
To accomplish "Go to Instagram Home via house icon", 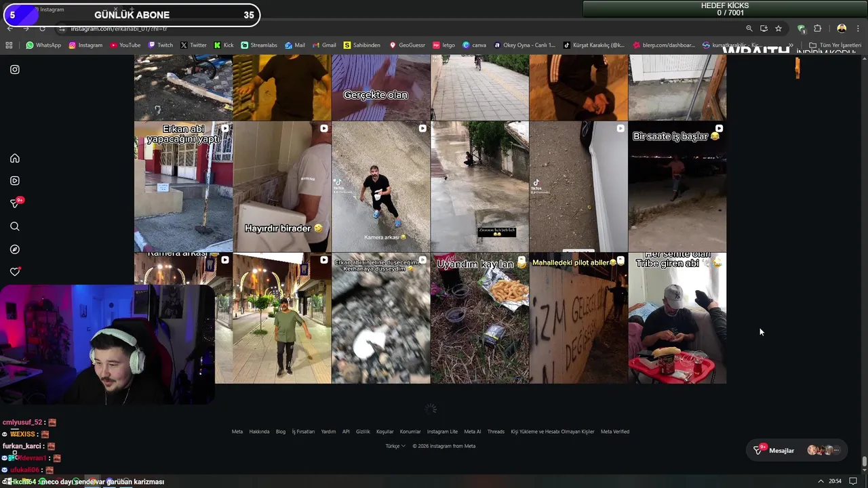I will point(15,158).
